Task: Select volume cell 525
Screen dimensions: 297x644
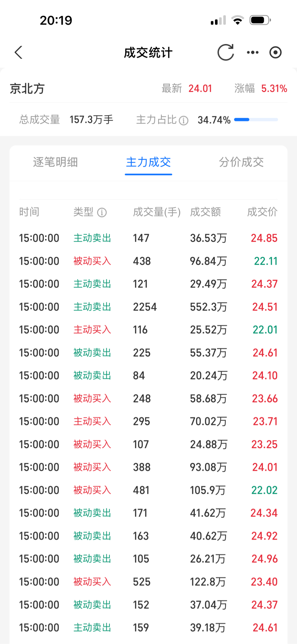Action: point(142,582)
